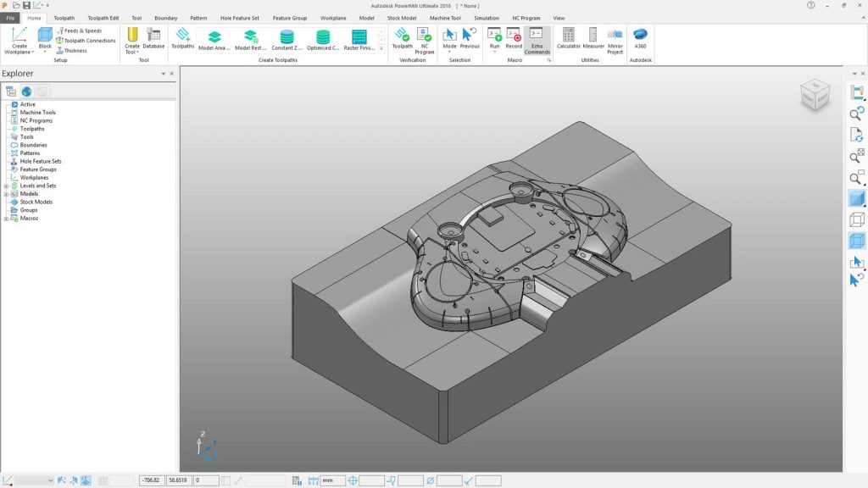This screenshot has width=868, height=488.
Task: Toggle highlighted workplane button in status bar
Action: pos(86,481)
